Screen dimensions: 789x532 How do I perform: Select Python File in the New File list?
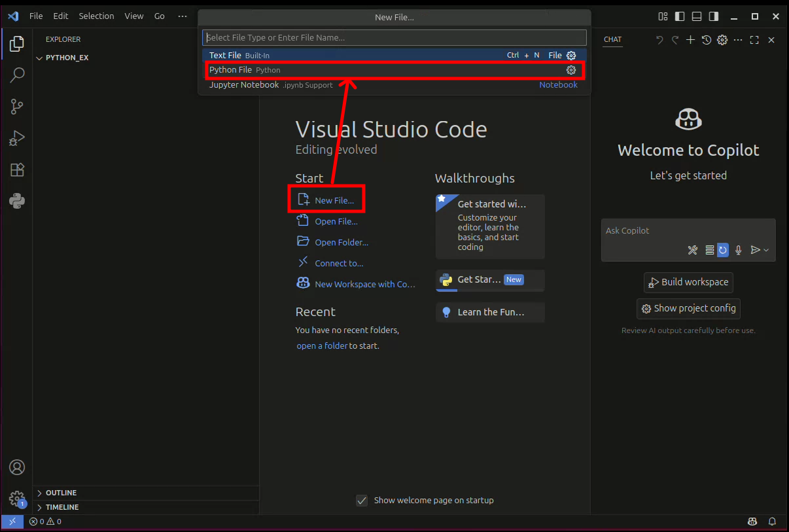point(394,70)
